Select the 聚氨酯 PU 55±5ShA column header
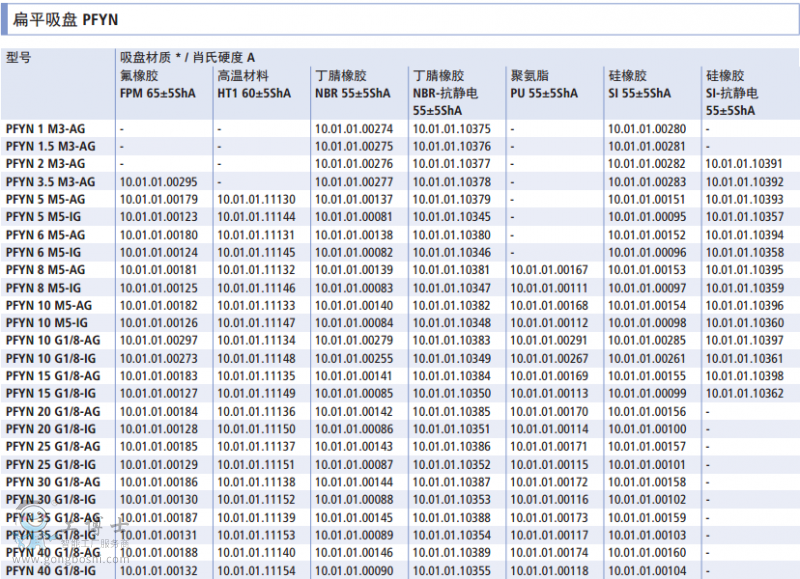 coord(544,85)
